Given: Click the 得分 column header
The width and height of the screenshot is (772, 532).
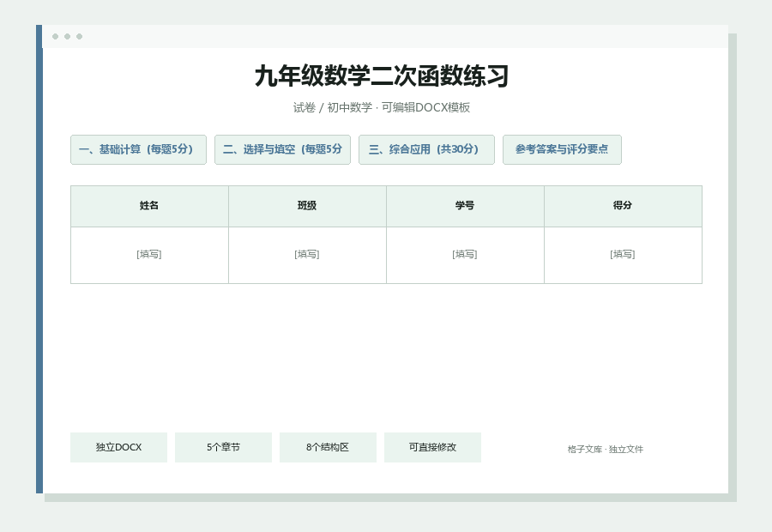Looking at the screenshot, I should (x=623, y=207).
